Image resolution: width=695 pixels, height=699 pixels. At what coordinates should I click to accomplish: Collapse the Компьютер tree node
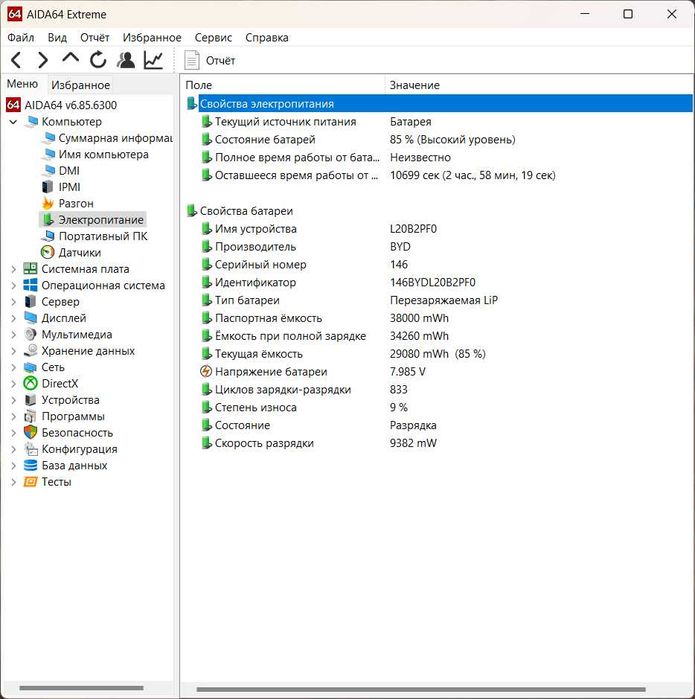coord(13,122)
